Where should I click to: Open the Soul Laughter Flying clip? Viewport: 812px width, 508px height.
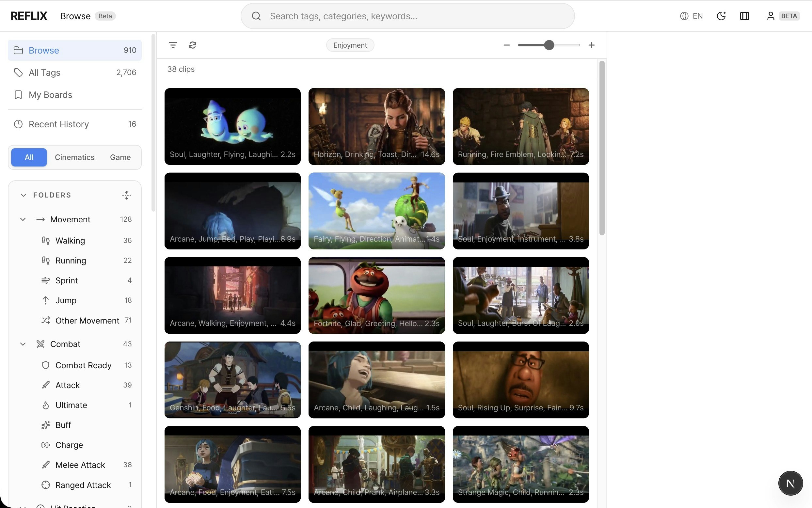click(232, 126)
